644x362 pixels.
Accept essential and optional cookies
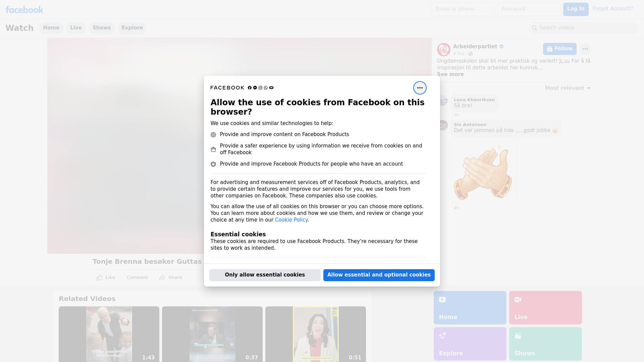tap(379, 275)
